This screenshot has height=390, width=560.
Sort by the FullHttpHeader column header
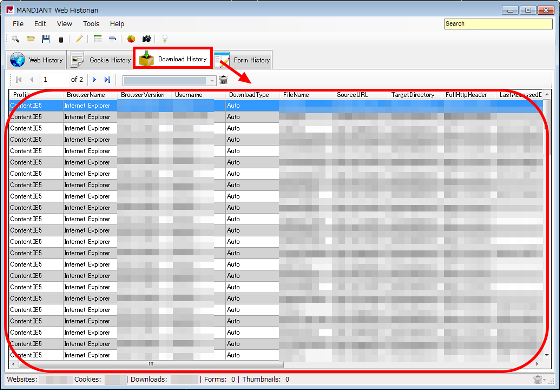pyautogui.click(x=470, y=95)
